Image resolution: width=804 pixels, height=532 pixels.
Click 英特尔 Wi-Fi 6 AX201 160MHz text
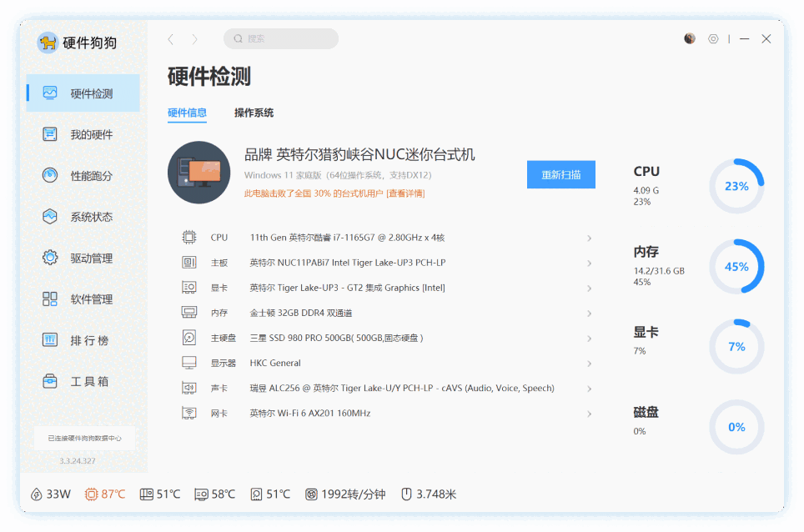(310, 413)
